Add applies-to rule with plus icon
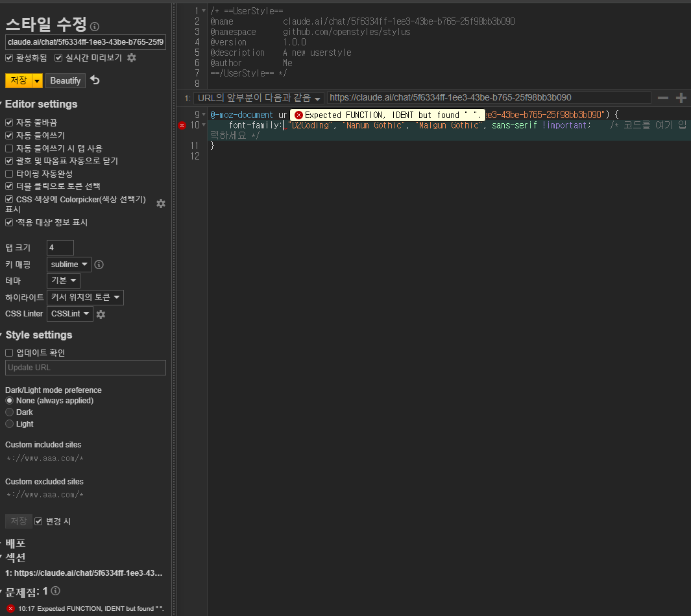The height and width of the screenshot is (616, 691). coord(681,98)
